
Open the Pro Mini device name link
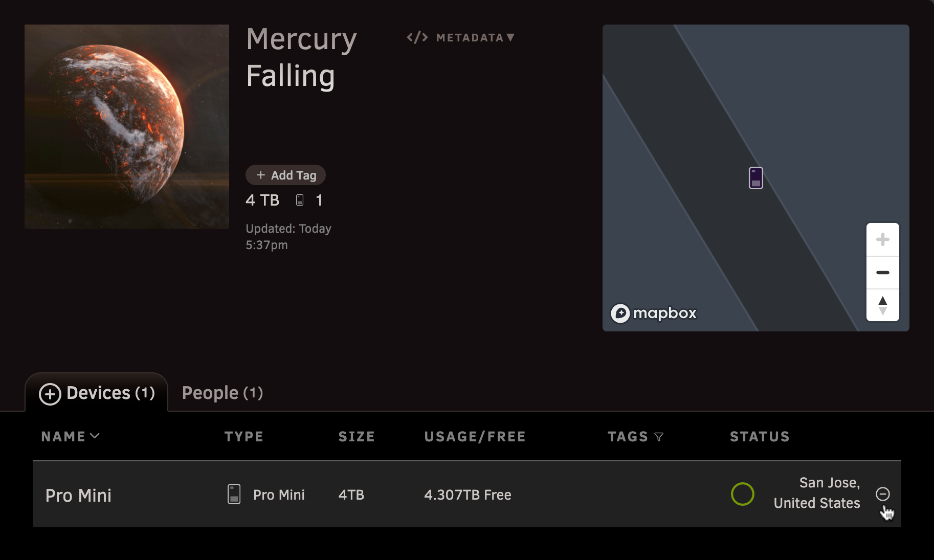[x=78, y=495]
